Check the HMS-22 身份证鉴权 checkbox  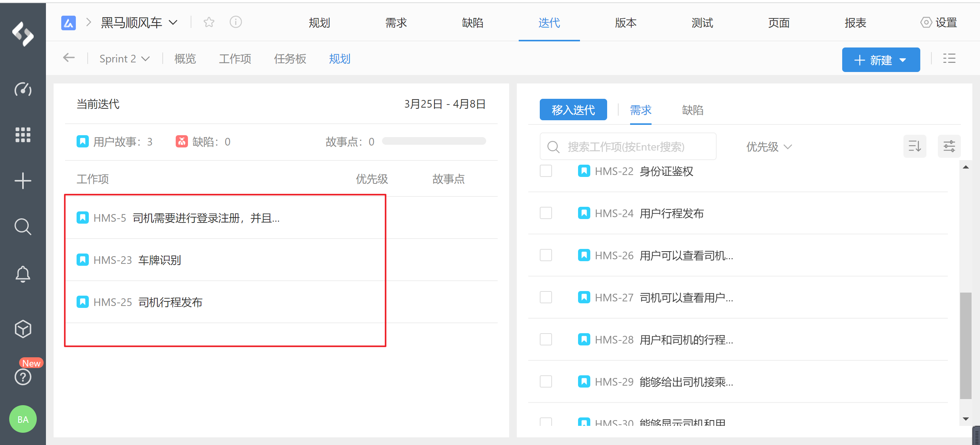tap(546, 171)
